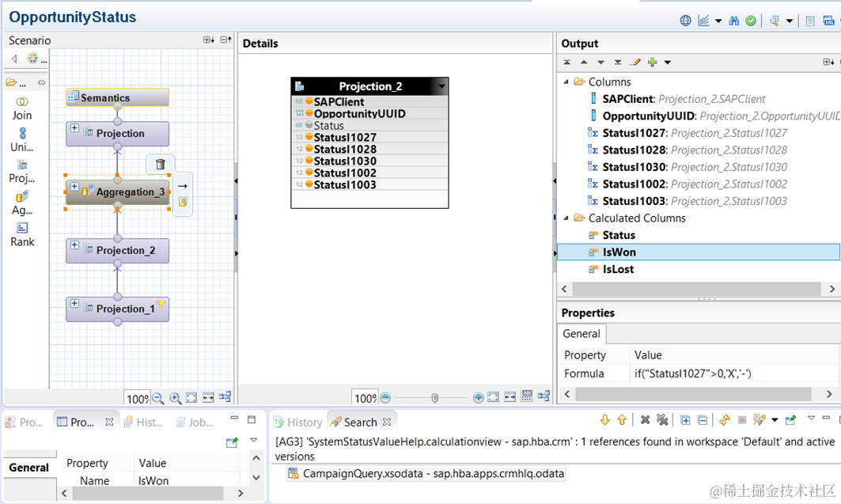The height and width of the screenshot is (504, 841).
Task: Click the expand all icon in Scenario header
Action: 209,40
